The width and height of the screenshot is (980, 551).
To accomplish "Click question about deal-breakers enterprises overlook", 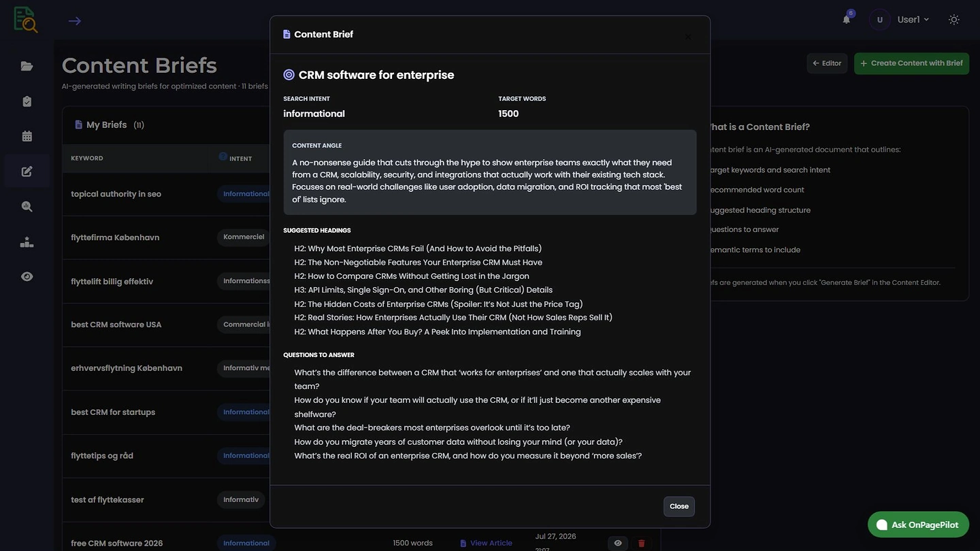I will (x=432, y=428).
